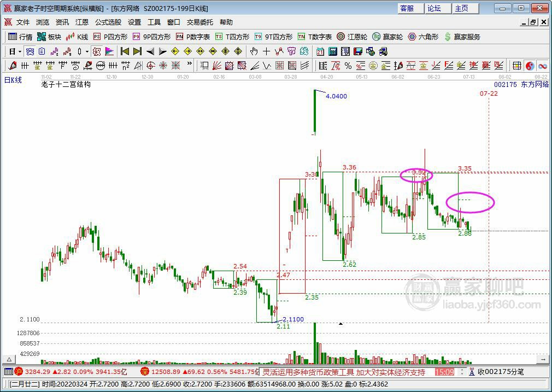This screenshot has height=392, width=552.
Task: Select red pencil drawing tool
Action: tap(13, 66)
